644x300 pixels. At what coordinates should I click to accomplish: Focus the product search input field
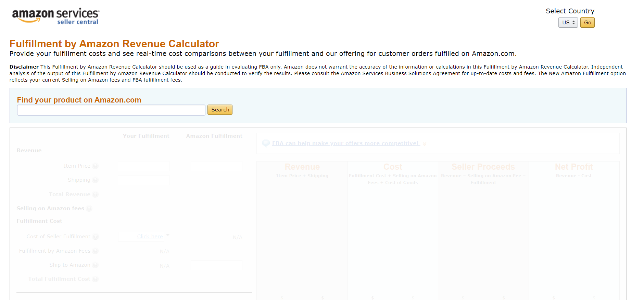tap(111, 110)
